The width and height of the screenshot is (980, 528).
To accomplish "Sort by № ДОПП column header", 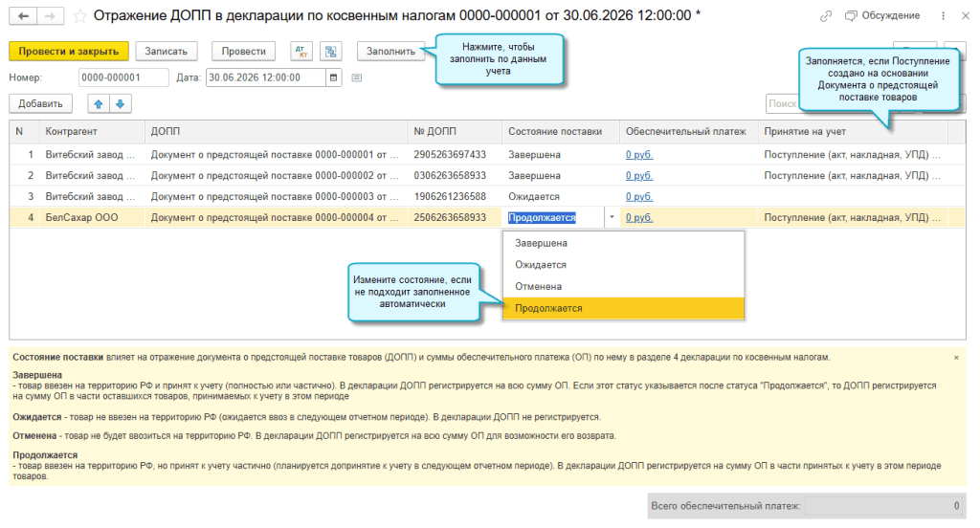I will pos(455,131).
